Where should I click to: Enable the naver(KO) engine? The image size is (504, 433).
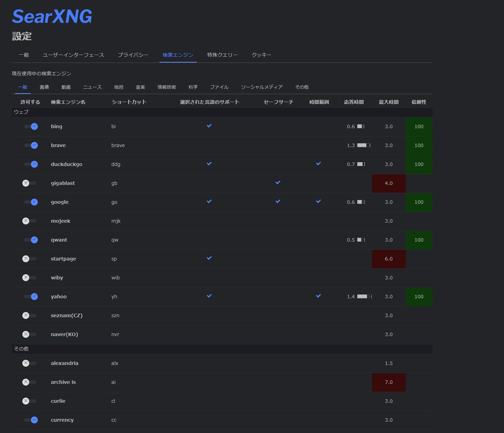[x=30, y=334]
